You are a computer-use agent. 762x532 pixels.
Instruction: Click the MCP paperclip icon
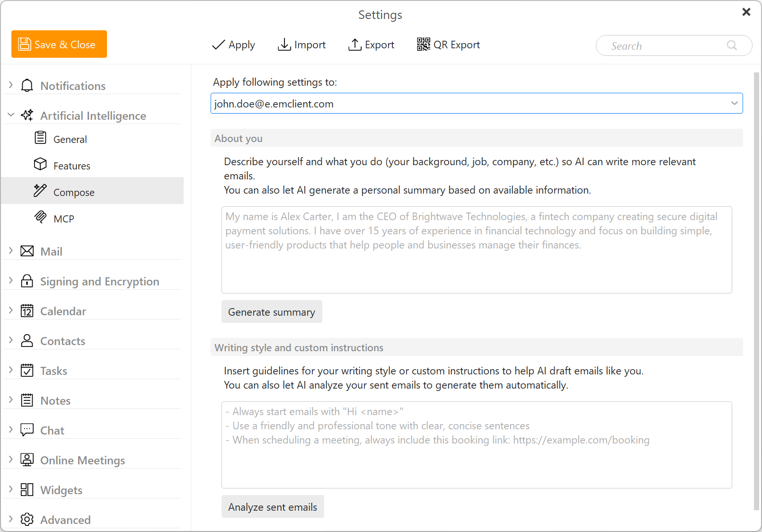click(x=40, y=217)
